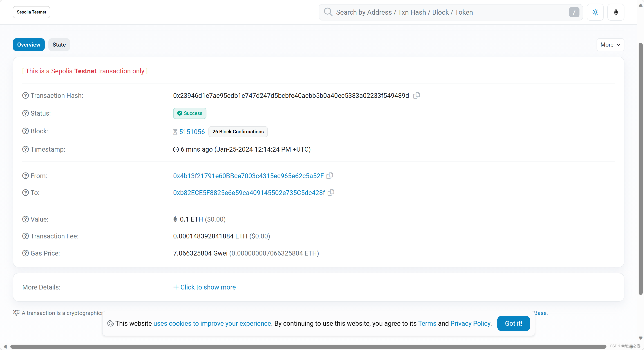Open the Privacy Policy link

coord(470,323)
